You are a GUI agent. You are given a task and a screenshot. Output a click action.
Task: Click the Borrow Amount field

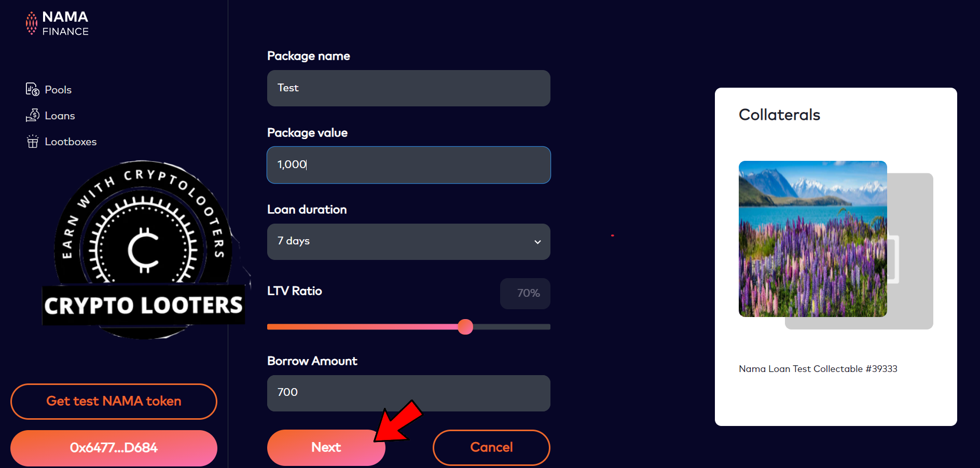[x=408, y=393]
